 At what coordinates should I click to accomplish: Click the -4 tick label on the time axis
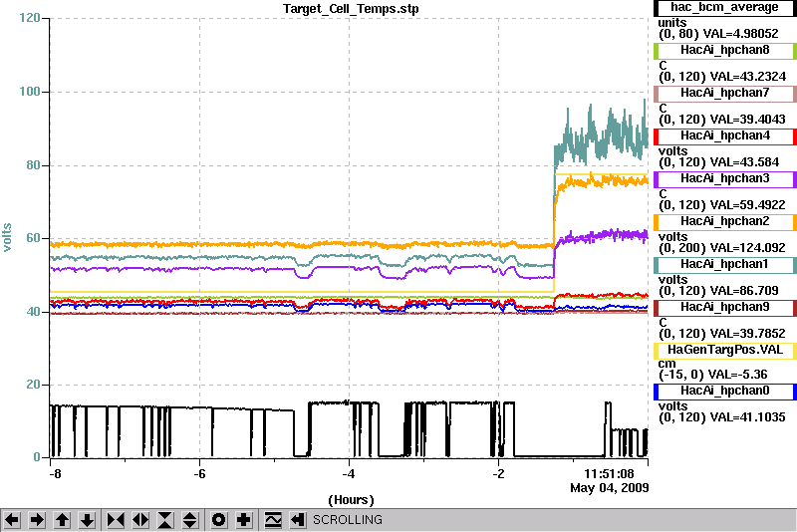point(348,474)
